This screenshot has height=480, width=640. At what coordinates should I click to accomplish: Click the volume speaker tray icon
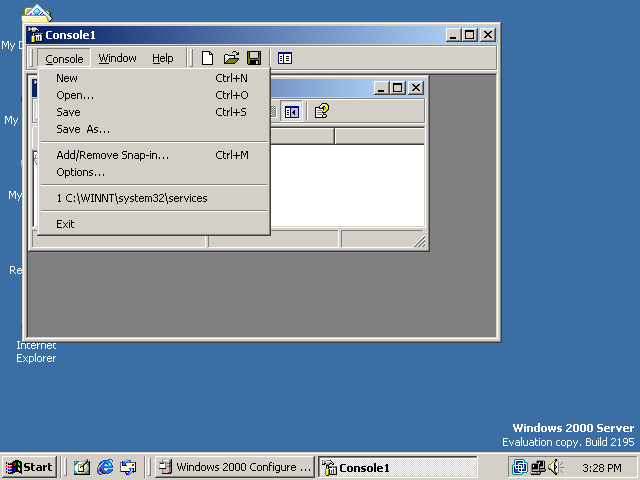click(555, 467)
